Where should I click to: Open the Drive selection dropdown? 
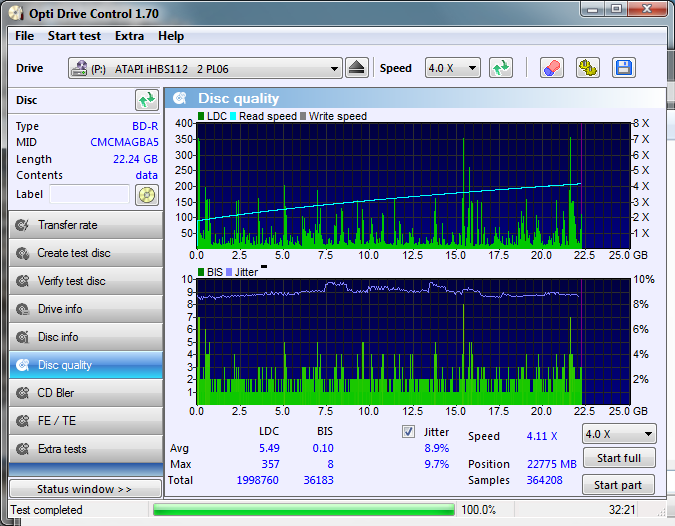(x=205, y=68)
